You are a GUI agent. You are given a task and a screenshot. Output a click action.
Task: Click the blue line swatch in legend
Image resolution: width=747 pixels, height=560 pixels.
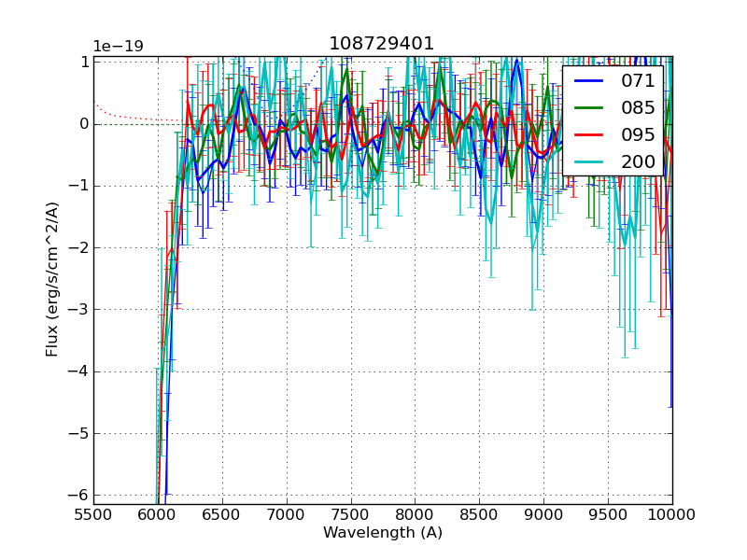click(x=590, y=81)
